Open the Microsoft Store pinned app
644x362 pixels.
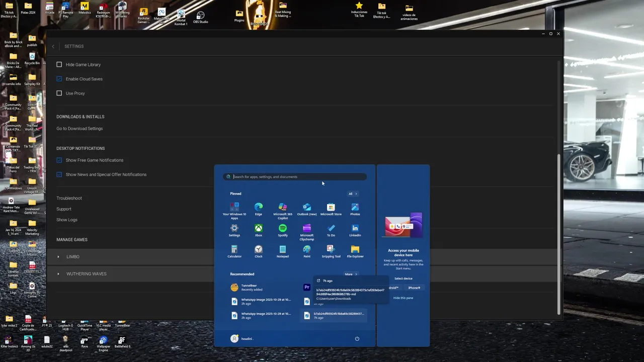[x=331, y=209]
